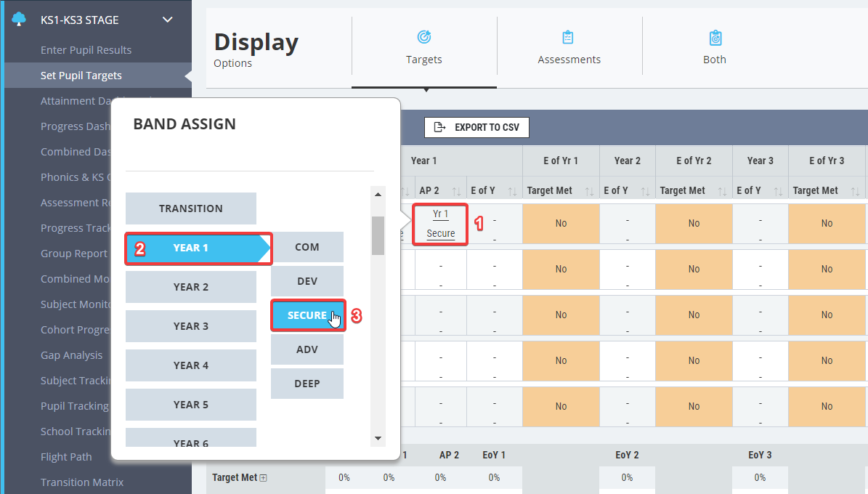Click the export icon in Export to CSV

click(439, 127)
